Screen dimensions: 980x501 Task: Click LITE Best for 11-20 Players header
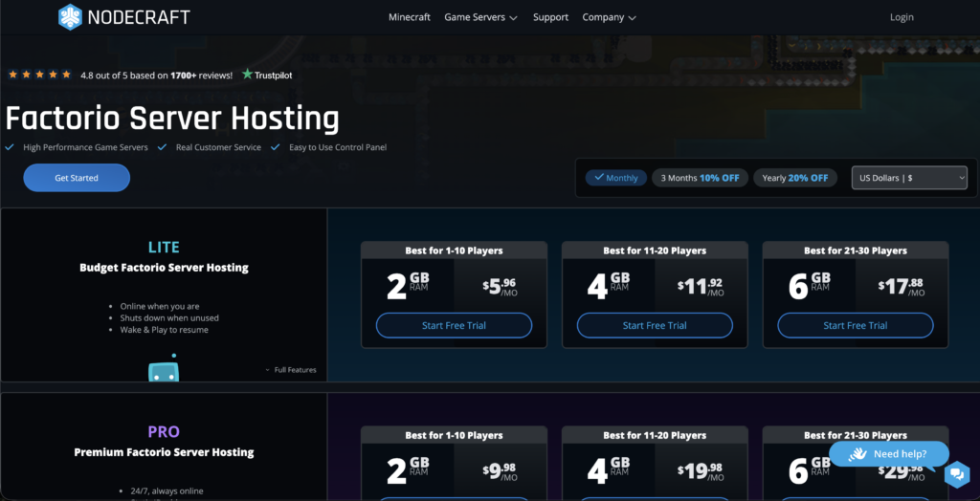tap(655, 250)
